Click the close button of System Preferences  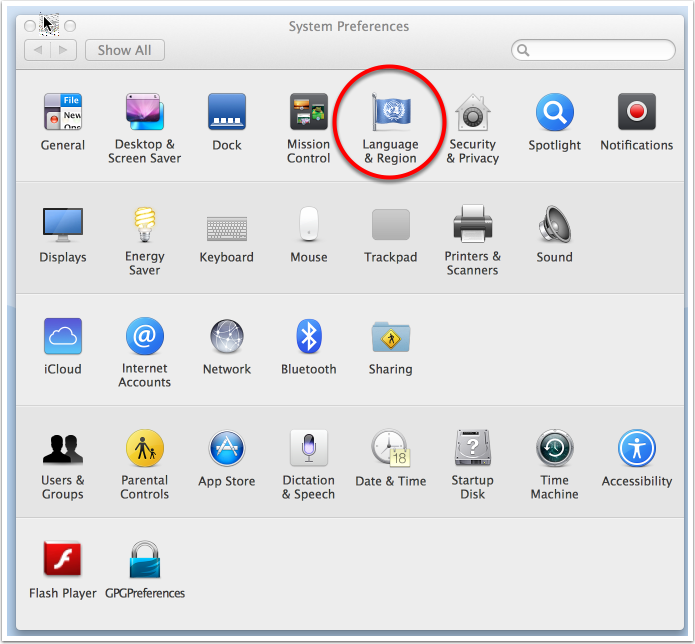(x=30, y=26)
